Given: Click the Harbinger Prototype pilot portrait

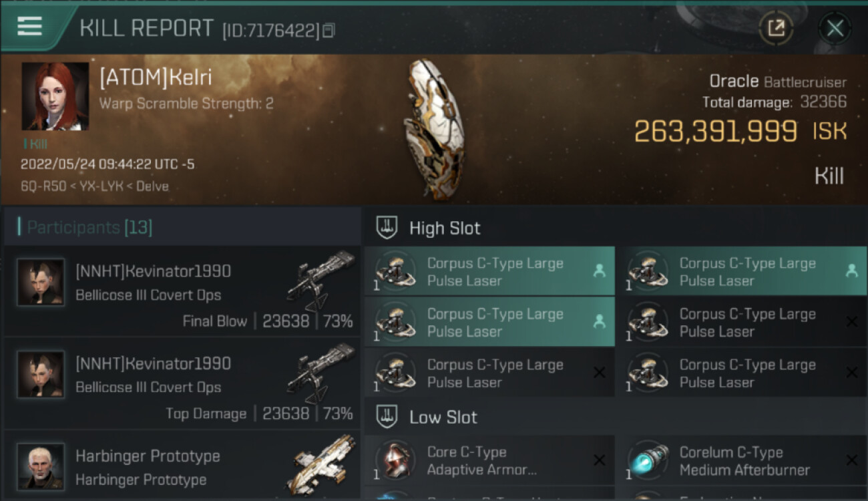Looking at the screenshot, I should tap(41, 466).
